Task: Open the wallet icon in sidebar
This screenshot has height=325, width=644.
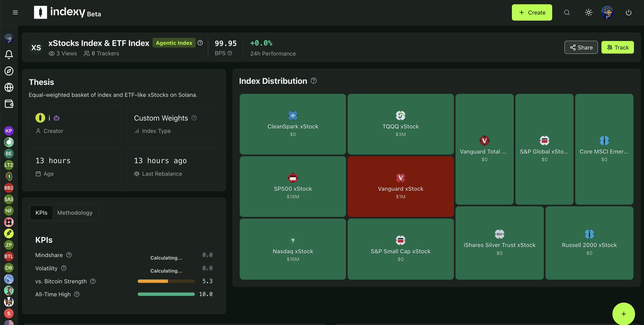Action: 9,104
